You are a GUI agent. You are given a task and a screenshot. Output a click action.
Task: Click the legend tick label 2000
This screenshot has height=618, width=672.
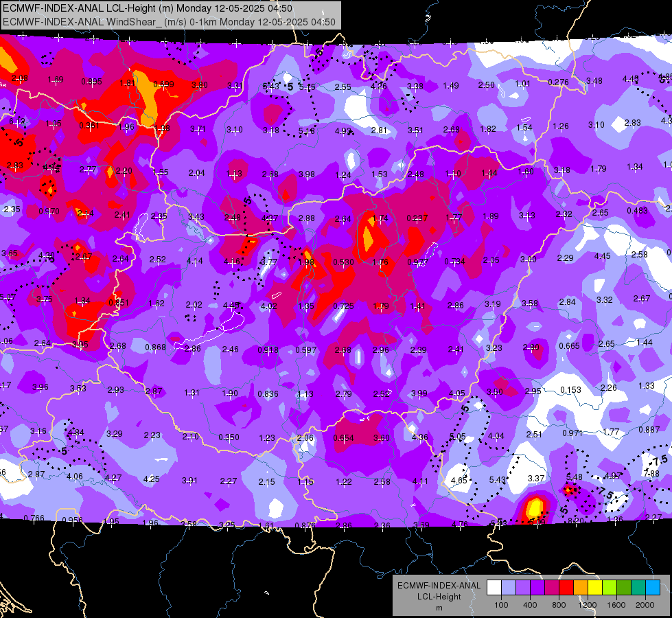(x=645, y=605)
